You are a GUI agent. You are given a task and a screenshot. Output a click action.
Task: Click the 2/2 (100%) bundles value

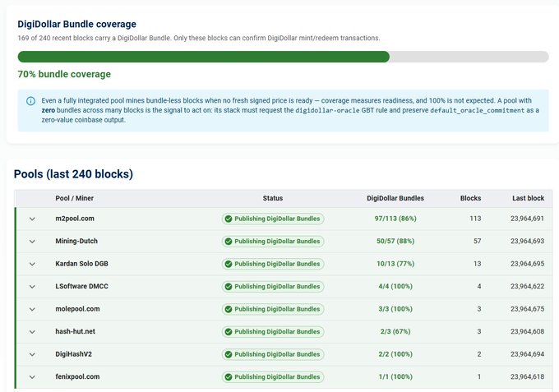tap(395, 354)
